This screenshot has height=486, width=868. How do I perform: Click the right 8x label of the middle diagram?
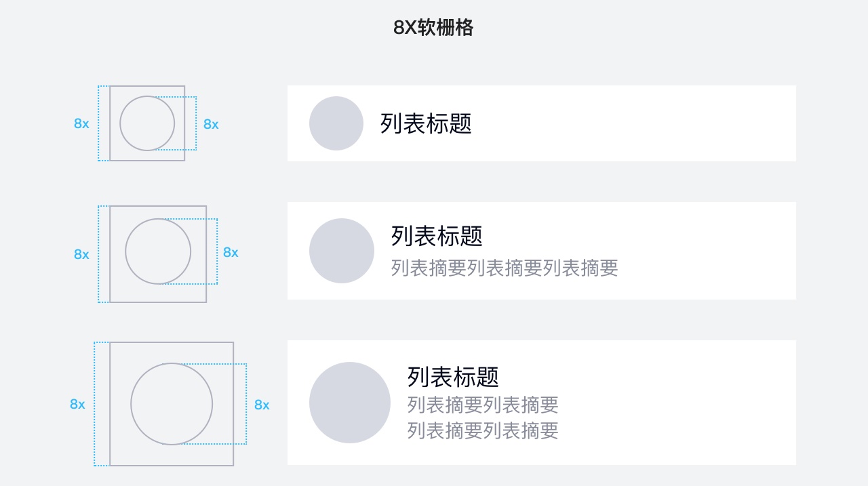tap(231, 252)
